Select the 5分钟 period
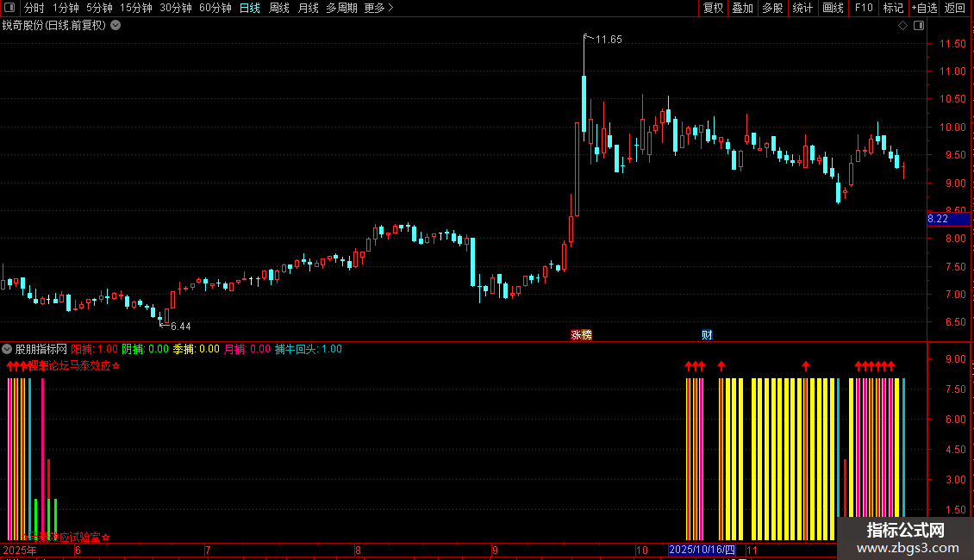This screenshot has height=560, width=974. (x=99, y=8)
